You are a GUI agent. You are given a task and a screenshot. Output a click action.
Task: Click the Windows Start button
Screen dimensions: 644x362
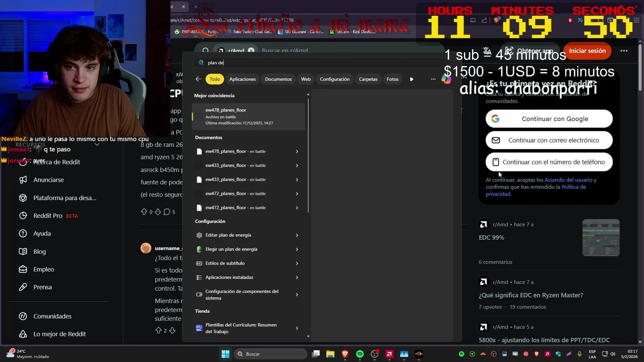(225, 354)
